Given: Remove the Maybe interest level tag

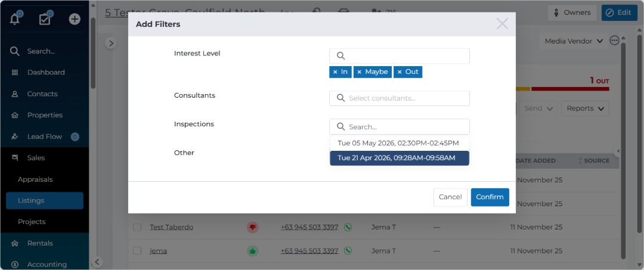Looking at the screenshot, I should click(x=359, y=72).
